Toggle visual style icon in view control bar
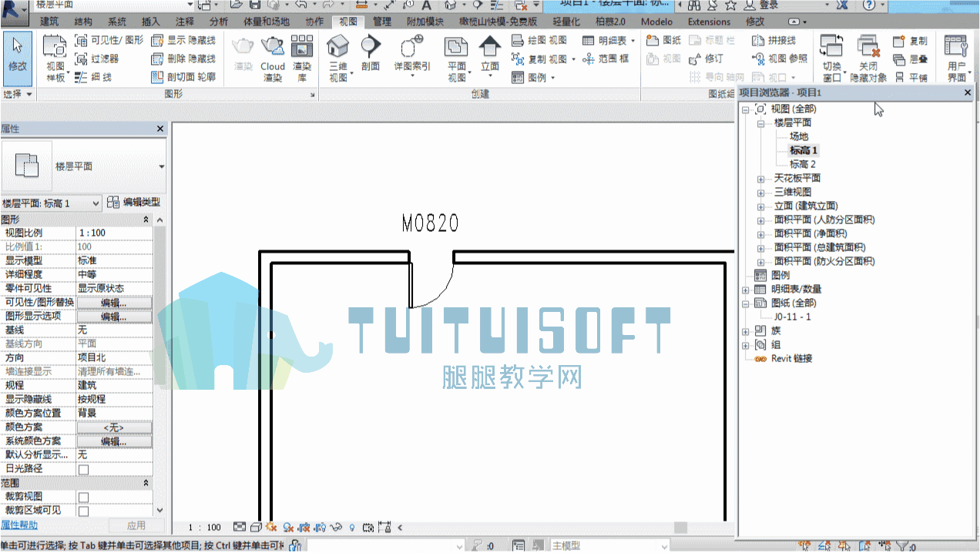This screenshot has height=553, width=980. 256,528
